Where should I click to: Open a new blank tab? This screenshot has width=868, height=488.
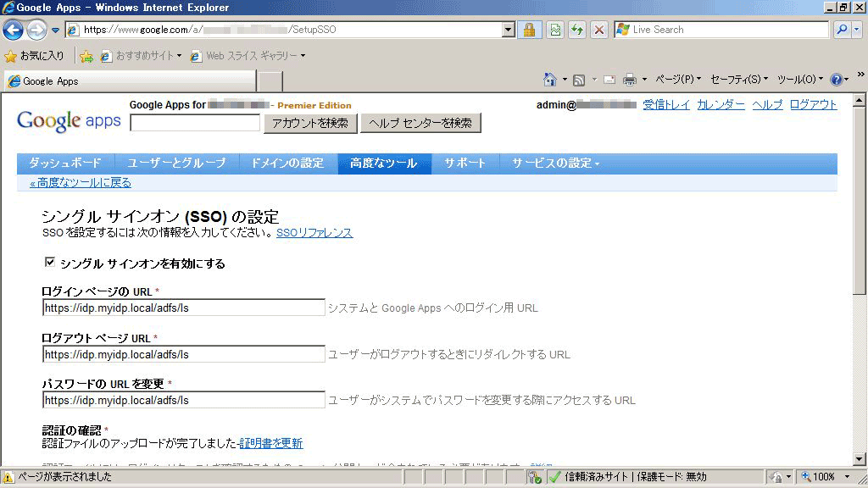tap(270, 81)
